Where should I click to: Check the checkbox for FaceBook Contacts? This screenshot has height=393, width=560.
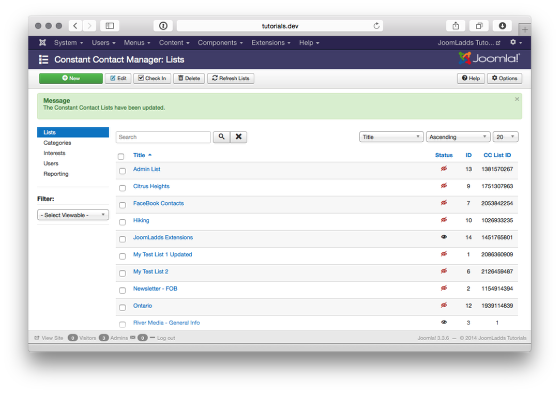pos(122,205)
